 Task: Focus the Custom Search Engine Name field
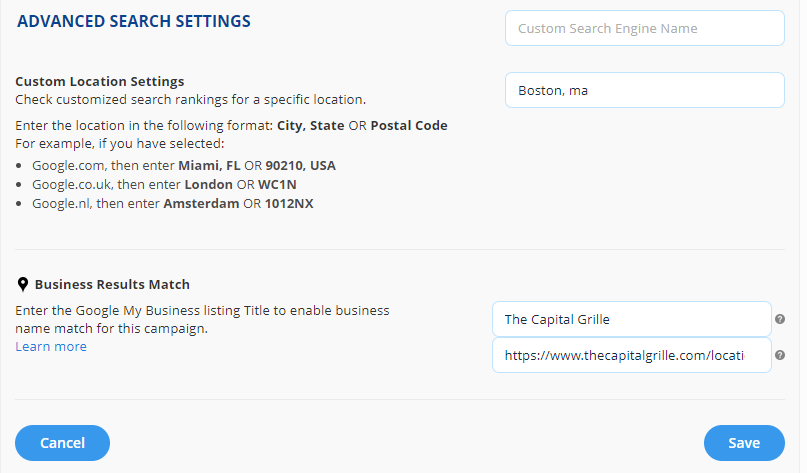click(x=645, y=29)
